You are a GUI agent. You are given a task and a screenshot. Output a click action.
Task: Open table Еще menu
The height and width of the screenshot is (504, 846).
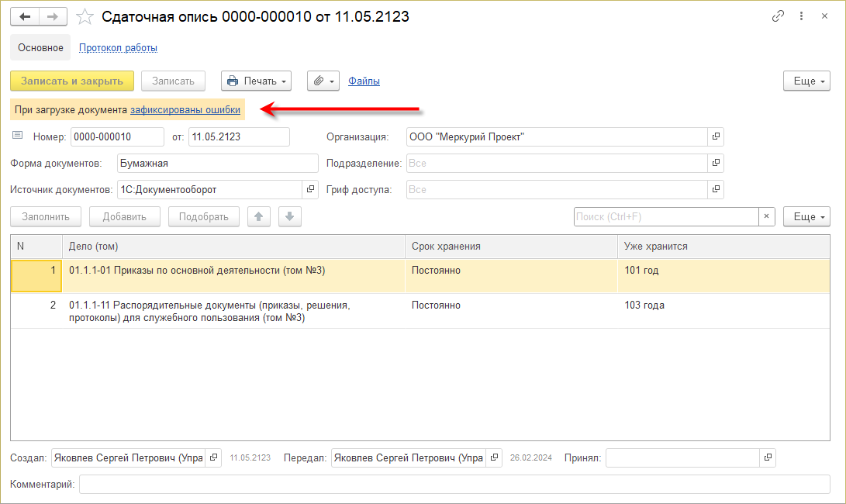click(x=806, y=216)
